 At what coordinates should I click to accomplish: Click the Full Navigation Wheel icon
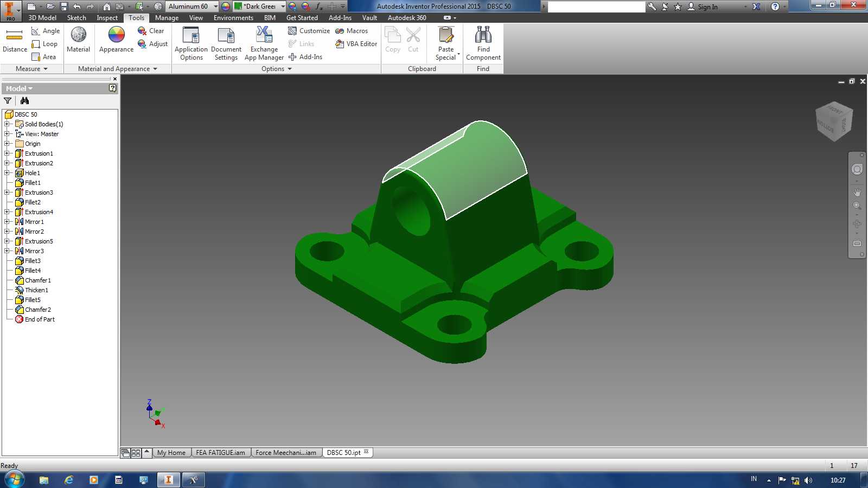click(857, 169)
